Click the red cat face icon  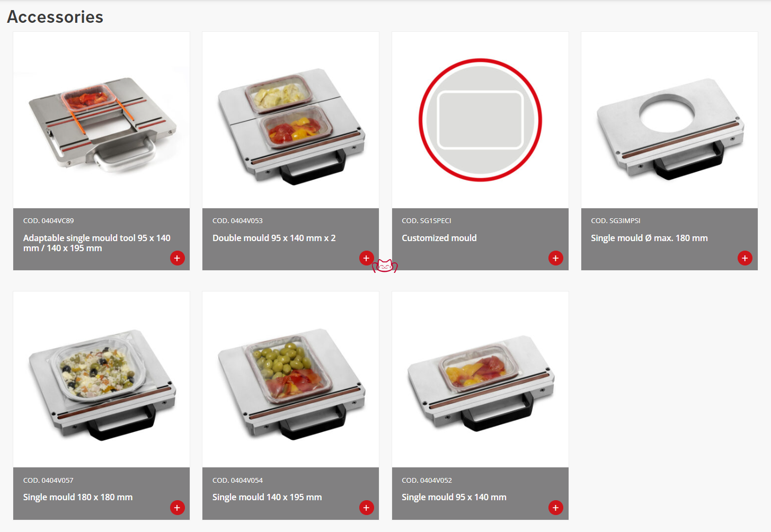[x=385, y=266]
